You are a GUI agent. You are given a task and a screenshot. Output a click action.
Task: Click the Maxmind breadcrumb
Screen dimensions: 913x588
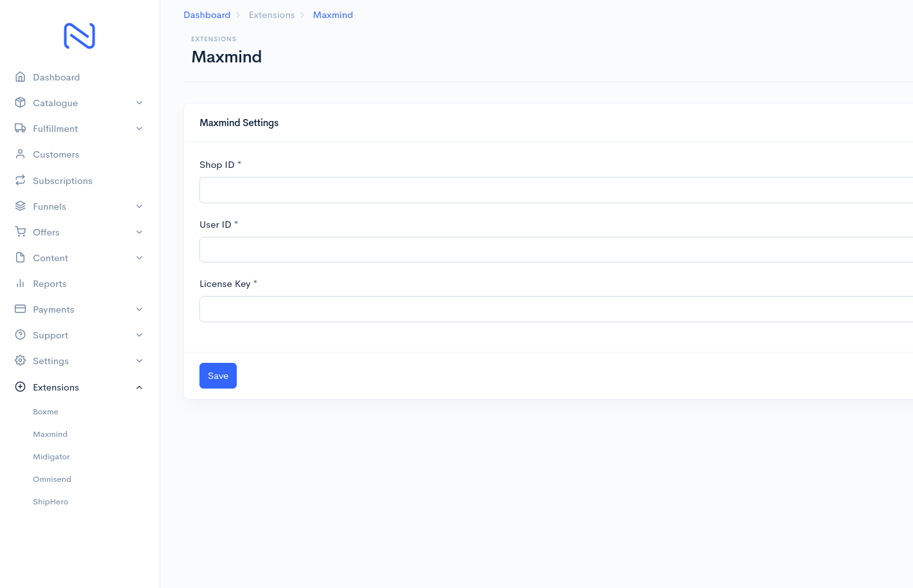click(x=333, y=15)
